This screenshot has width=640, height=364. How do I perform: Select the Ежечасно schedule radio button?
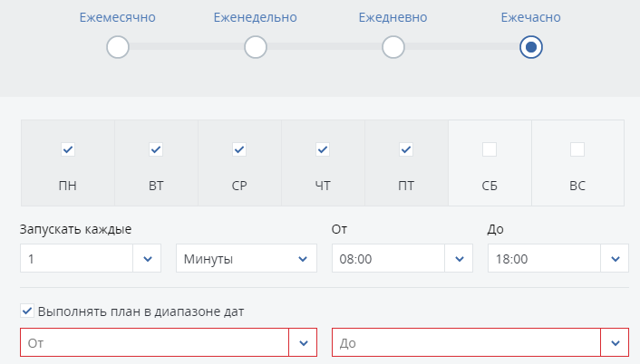click(x=531, y=47)
